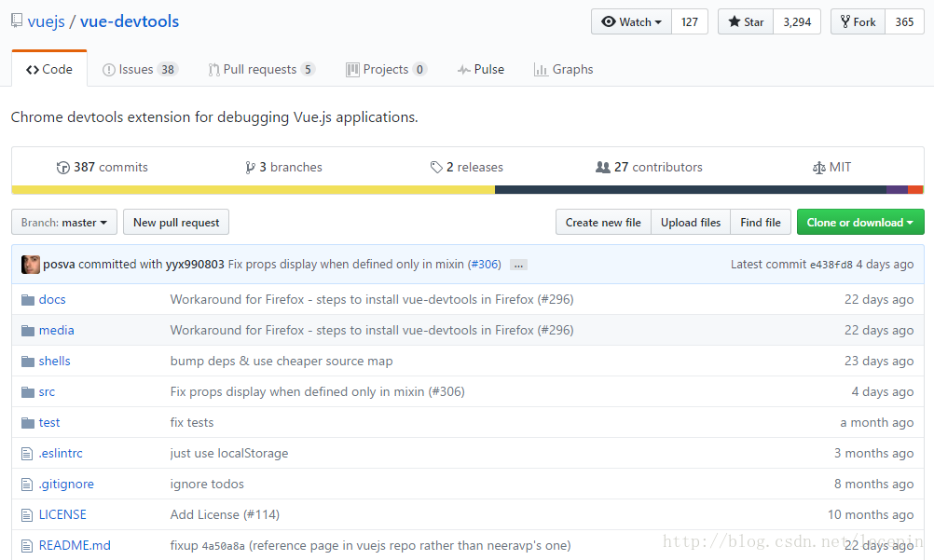Open the yyx990803 committer link
The height and width of the screenshot is (560, 934).
(195, 265)
